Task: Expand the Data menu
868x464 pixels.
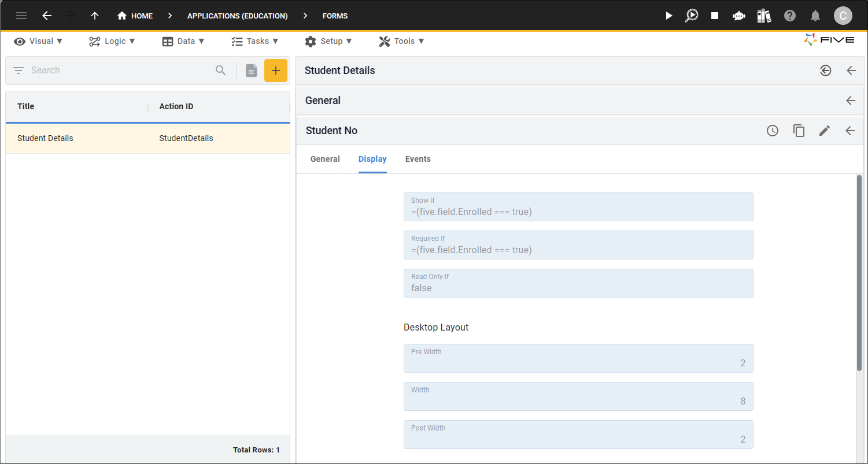Action: click(x=183, y=41)
